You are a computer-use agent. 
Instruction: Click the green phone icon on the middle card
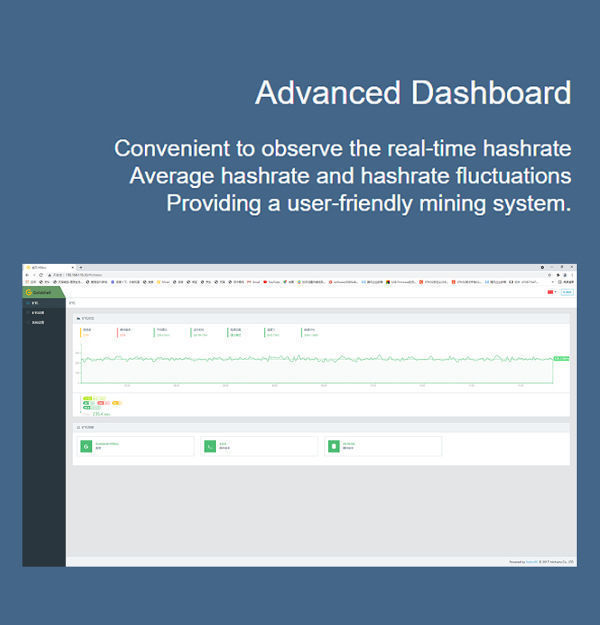tap(209, 446)
